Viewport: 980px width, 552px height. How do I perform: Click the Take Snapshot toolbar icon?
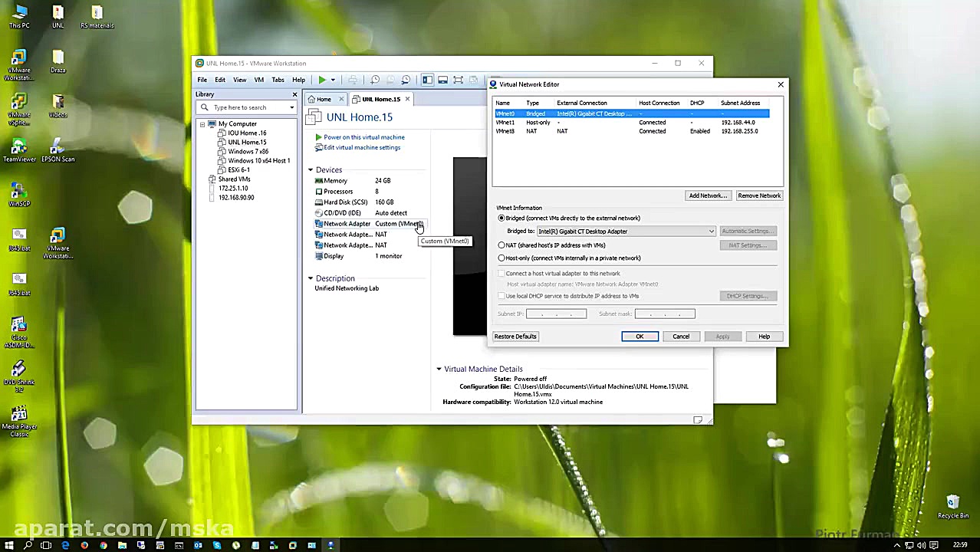pos(375,80)
